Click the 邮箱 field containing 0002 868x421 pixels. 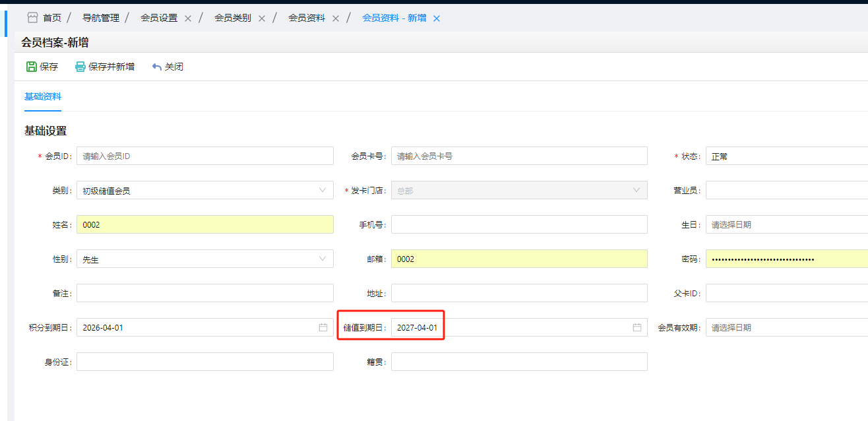[x=519, y=259]
